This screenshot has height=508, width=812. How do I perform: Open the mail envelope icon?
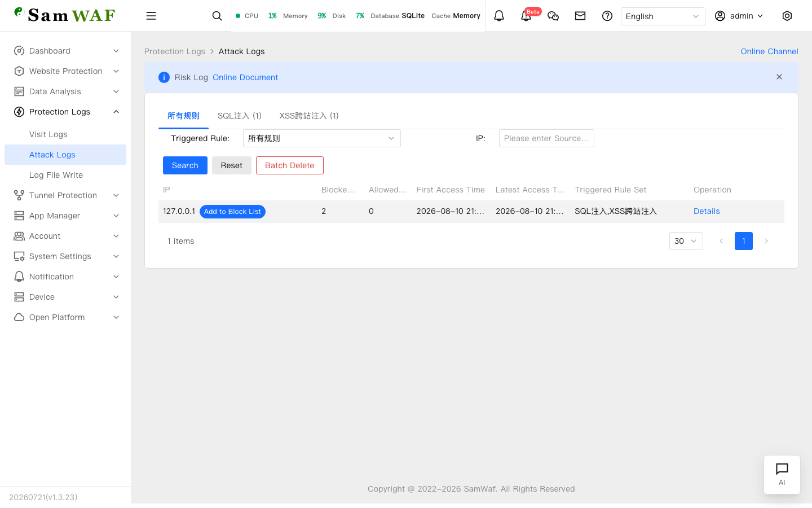pos(580,16)
